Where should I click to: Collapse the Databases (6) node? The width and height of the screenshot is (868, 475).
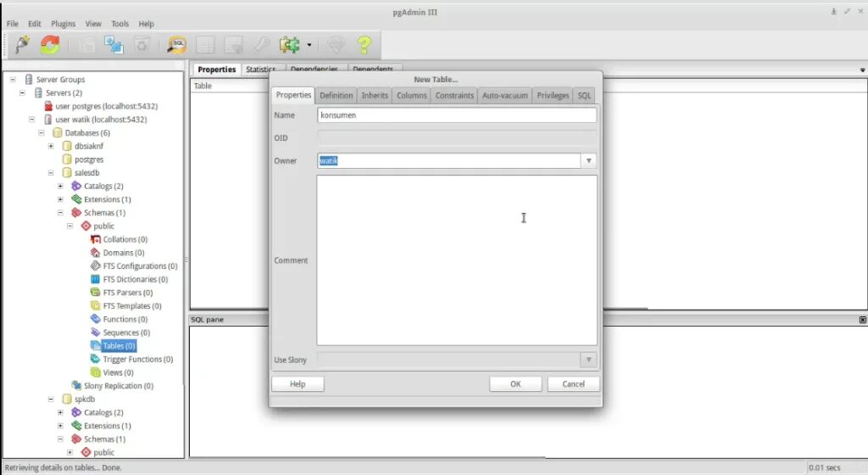tap(42, 133)
